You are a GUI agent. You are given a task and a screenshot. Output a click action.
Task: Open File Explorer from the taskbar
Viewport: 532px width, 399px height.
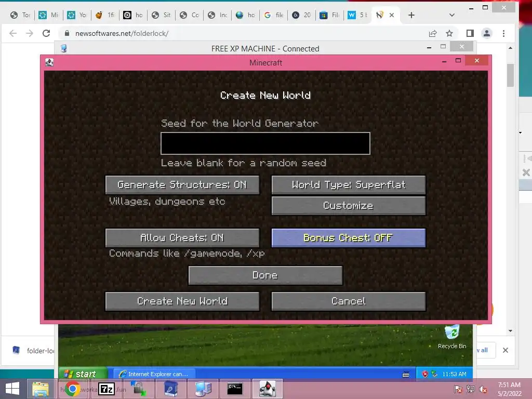click(41, 389)
